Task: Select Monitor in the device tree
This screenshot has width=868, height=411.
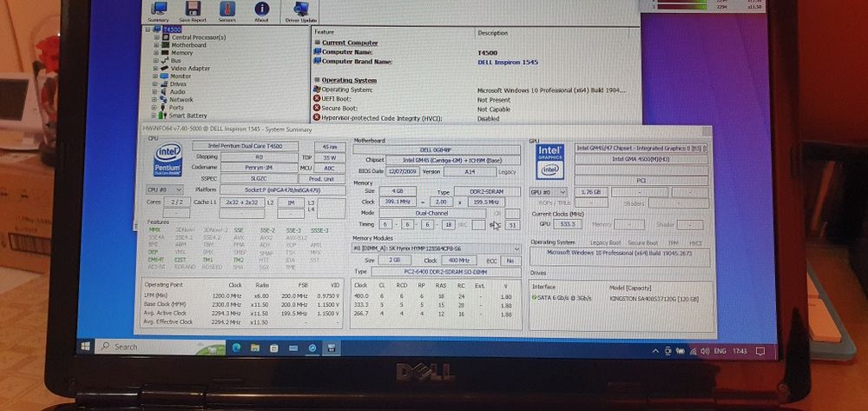Action: (181, 76)
